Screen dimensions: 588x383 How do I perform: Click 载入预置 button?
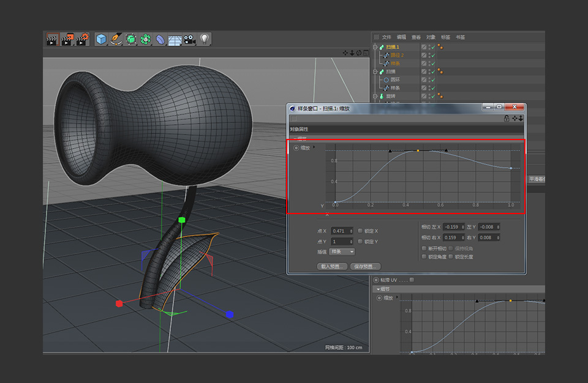pos(333,267)
